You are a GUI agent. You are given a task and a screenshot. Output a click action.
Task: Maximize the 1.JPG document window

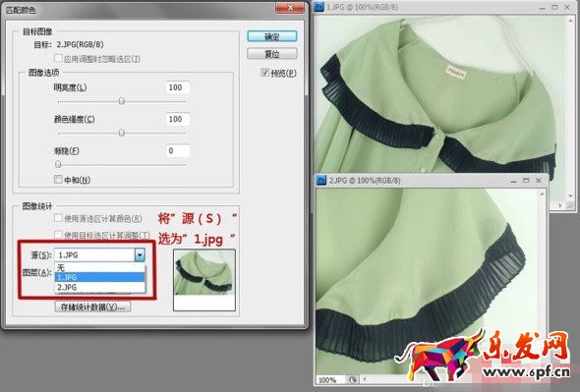coord(554,7)
